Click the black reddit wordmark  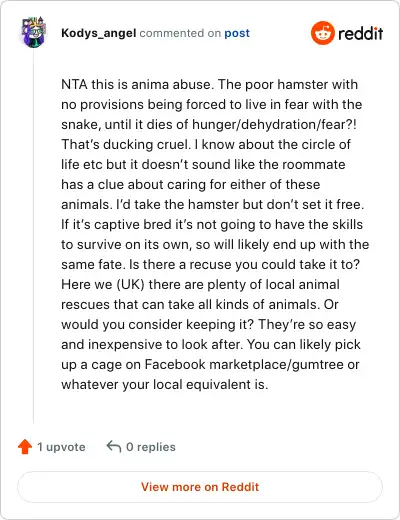click(x=360, y=33)
